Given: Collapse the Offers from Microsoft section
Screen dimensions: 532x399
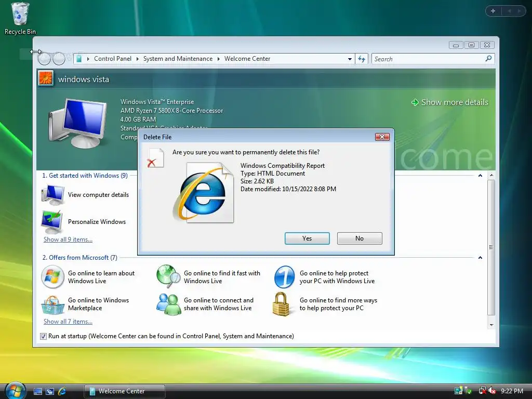Looking at the screenshot, I should pos(480,258).
